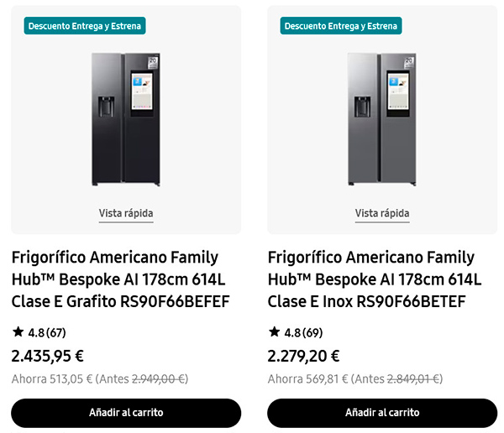Open the Grafito RS90F66BEFEF product title
The width and height of the screenshot is (504, 433).
coord(120,279)
